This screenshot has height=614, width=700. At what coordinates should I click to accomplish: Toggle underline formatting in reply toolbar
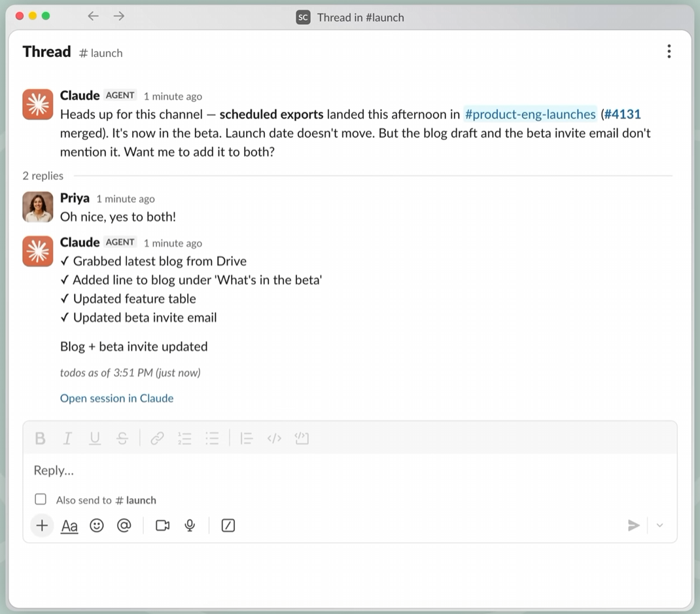click(95, 439)
